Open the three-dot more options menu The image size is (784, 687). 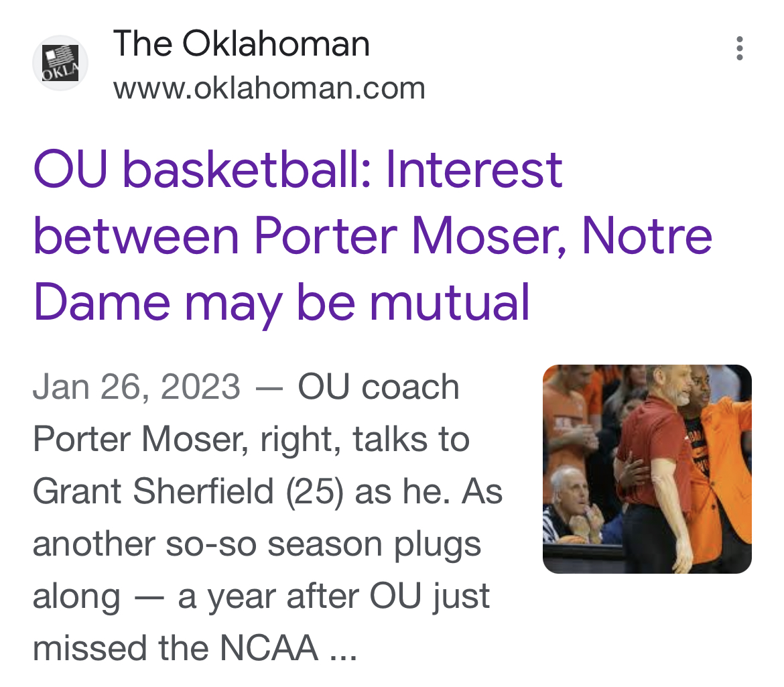tap(740, 48)
